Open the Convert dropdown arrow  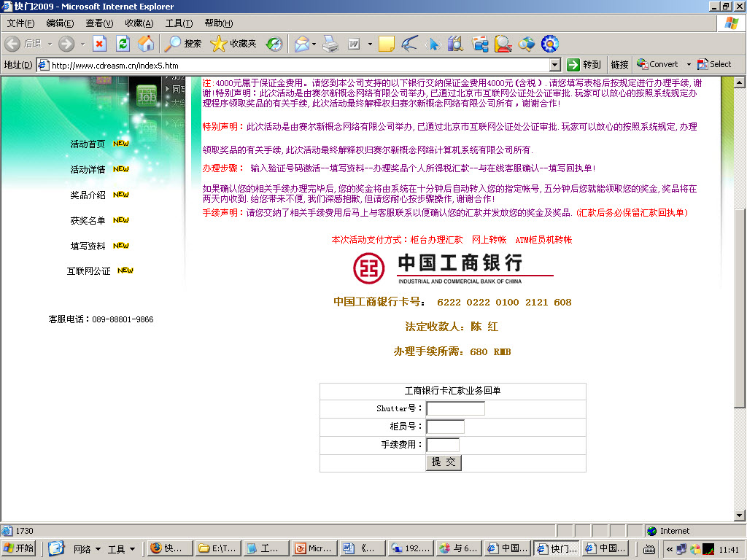tap(689, 64)
